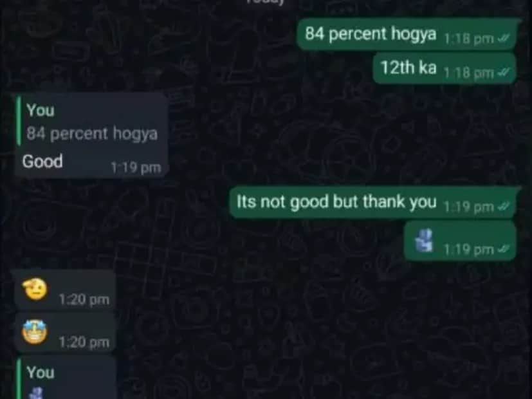Click the 1:18 pm timestamp on '12th ka'
This screenshot has width=532, height=399.
point(468,73)
